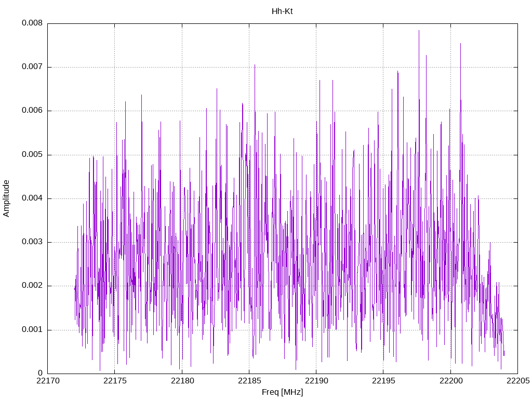Click x-axis tick label 22180
Screen dimensions: 532x399
pos(182,381)
